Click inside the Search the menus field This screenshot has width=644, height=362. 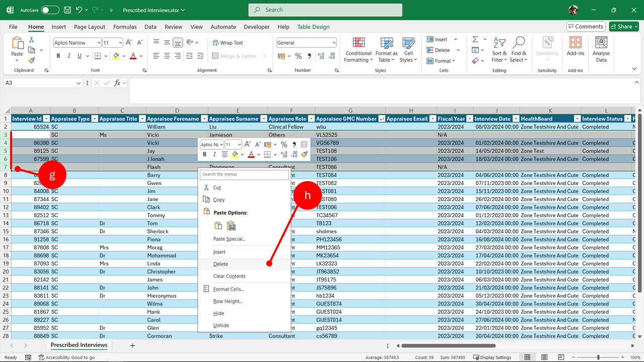(244, 174)
